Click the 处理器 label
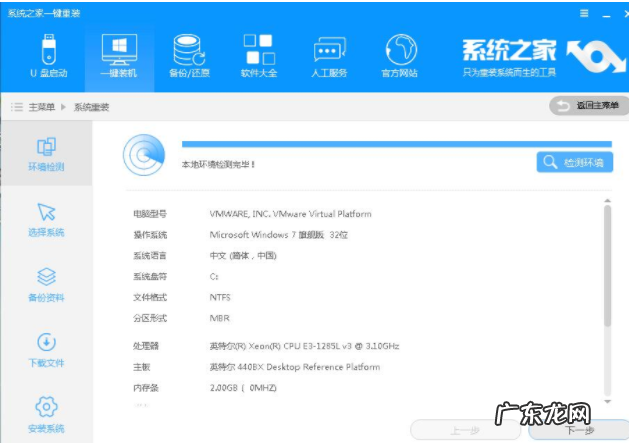Viewport: 629px width, 443px height. click(146, 346)
